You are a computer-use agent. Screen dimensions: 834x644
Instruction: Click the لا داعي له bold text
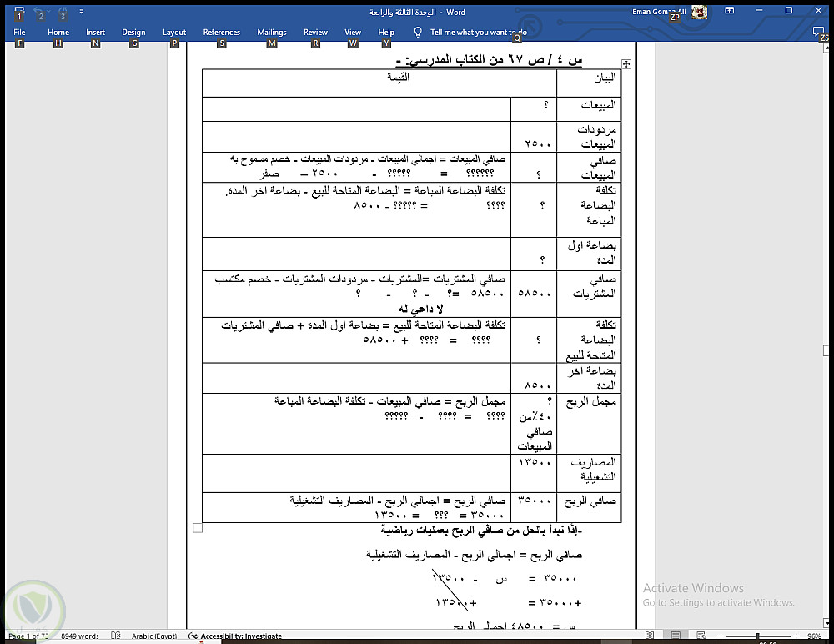[x=420, y=309]
